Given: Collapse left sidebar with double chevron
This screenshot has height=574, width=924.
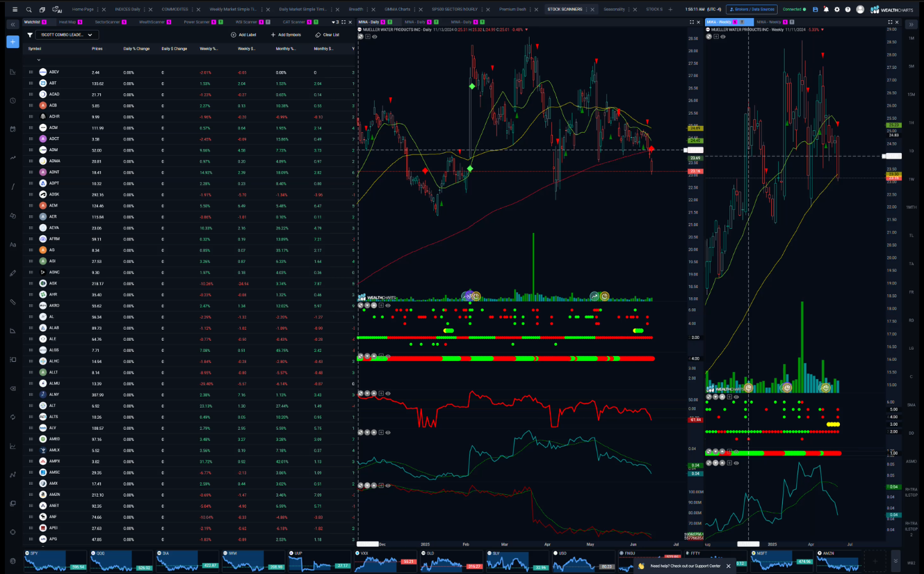Looking at the screenshot, I should 13,24.
